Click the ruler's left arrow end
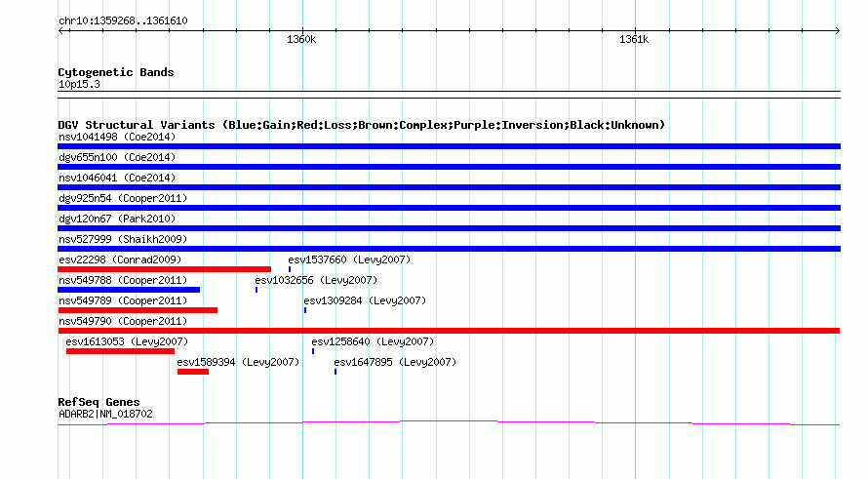The width and height of the screenshot is (868, 479). (61, 30)
